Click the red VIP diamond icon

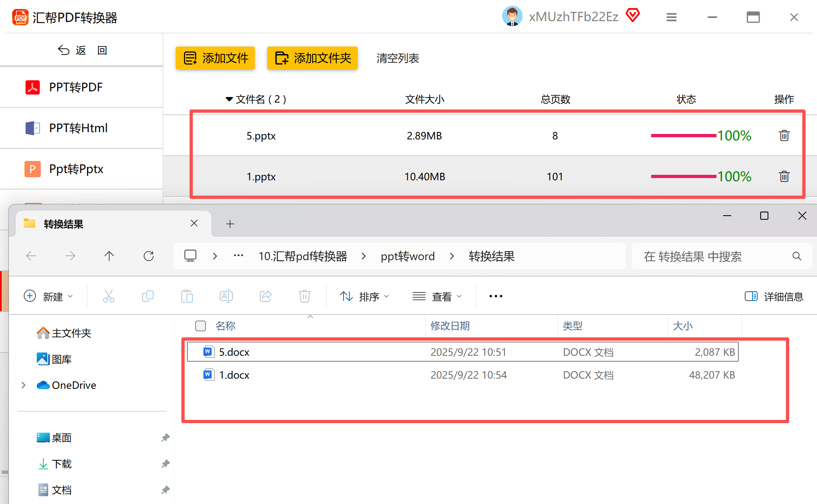pyautogui.click(x=633, y=16)
